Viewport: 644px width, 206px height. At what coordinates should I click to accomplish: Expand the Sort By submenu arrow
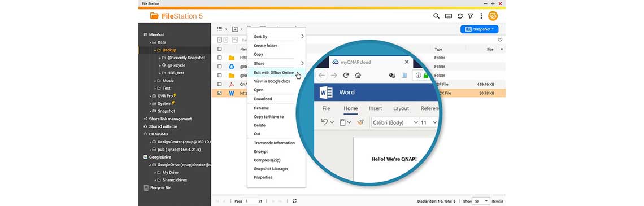302,37
